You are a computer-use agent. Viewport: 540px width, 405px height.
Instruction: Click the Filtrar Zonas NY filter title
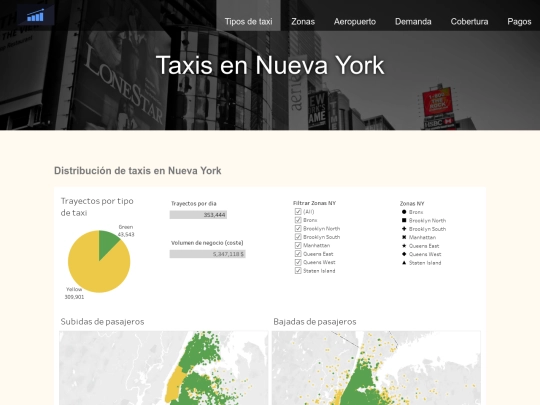(x=314, y=203)
